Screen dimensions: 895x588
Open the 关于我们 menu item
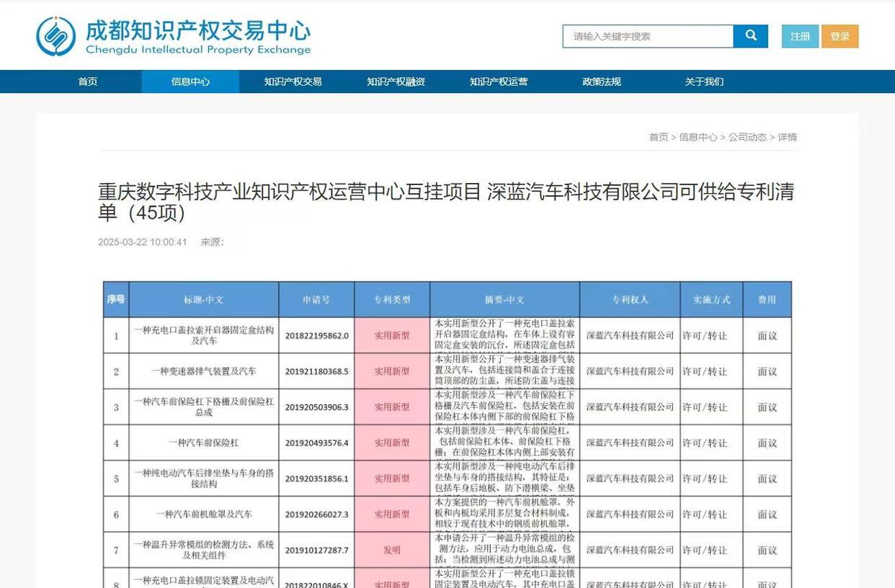703,81
